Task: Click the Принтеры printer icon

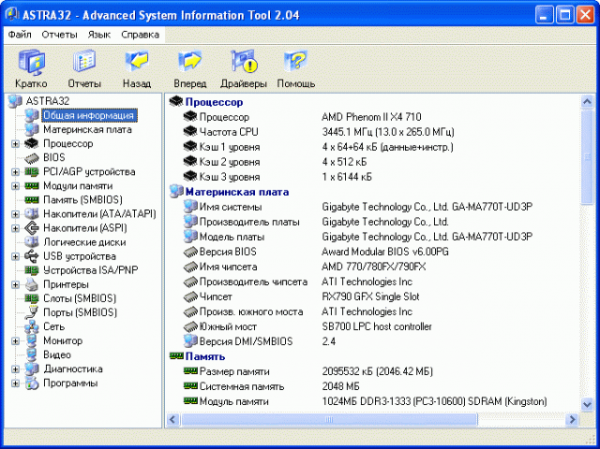Action: 32,284
